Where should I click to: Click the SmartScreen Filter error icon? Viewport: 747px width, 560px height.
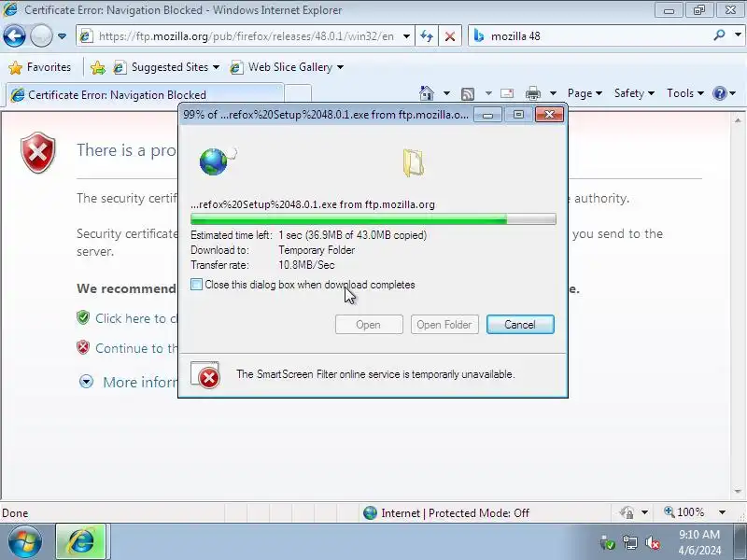click(205, 375)
